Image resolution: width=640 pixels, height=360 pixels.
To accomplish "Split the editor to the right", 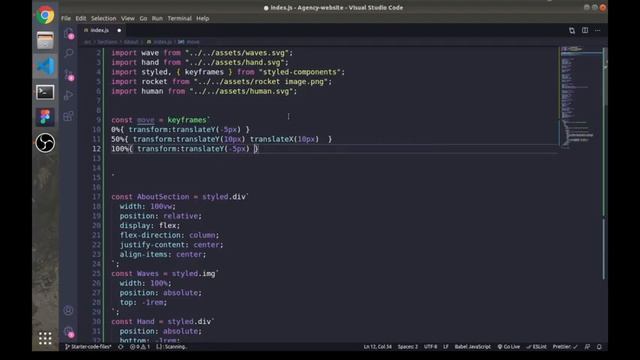I will [x=585, y=30].
